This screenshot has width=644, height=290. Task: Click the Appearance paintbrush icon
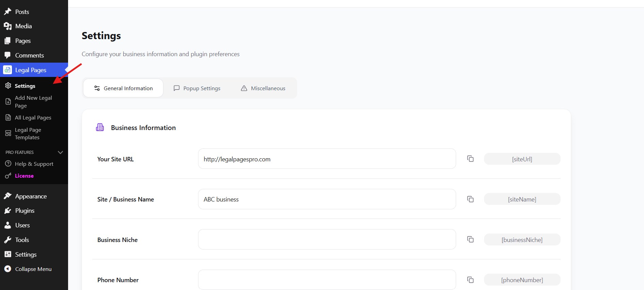click(x=7, y=196)
